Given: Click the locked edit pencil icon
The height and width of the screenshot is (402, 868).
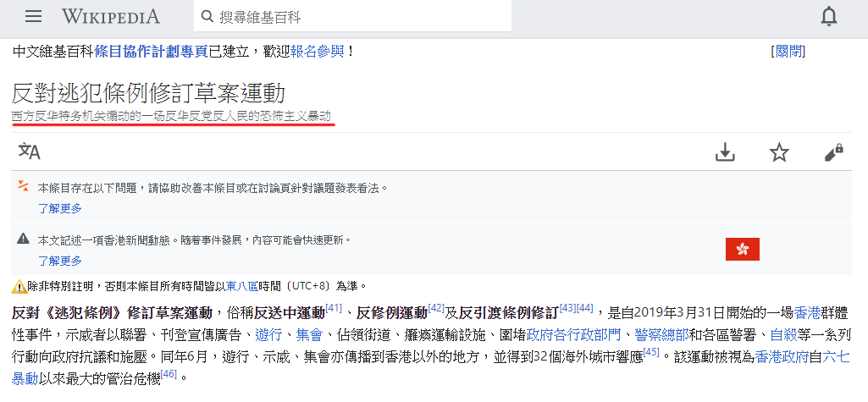Looking at the screenshot, I should [x=833, y=152].
